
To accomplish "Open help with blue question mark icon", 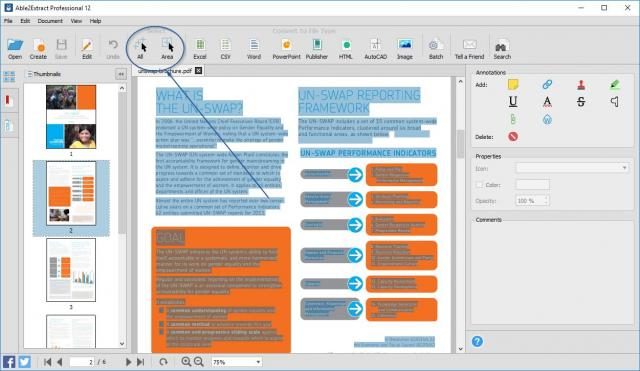I will pos(477,341).
